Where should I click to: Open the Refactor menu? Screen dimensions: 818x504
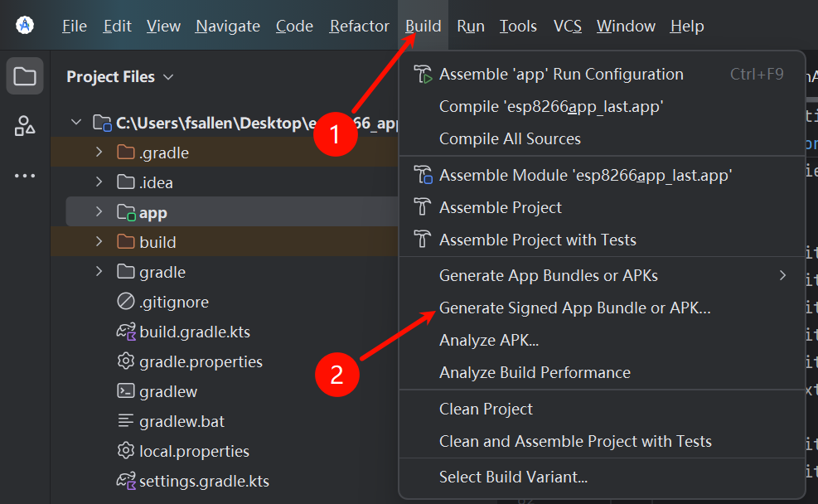[359, 27]
